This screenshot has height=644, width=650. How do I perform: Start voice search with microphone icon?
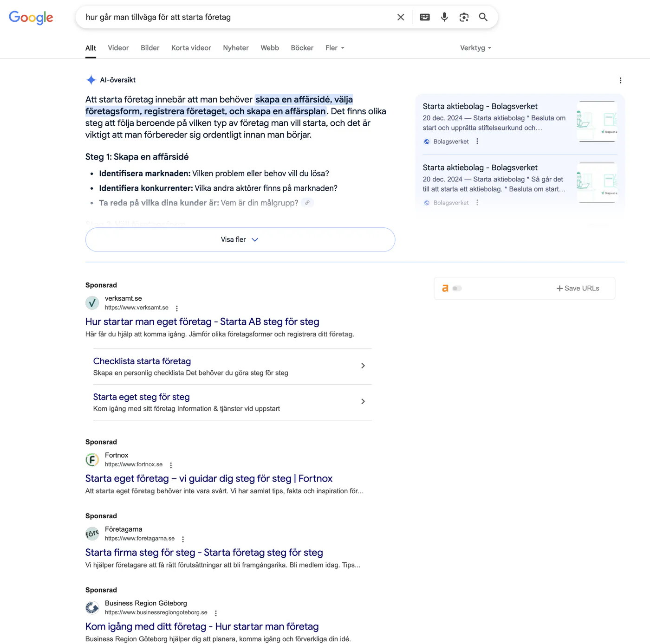pos(444,17)
